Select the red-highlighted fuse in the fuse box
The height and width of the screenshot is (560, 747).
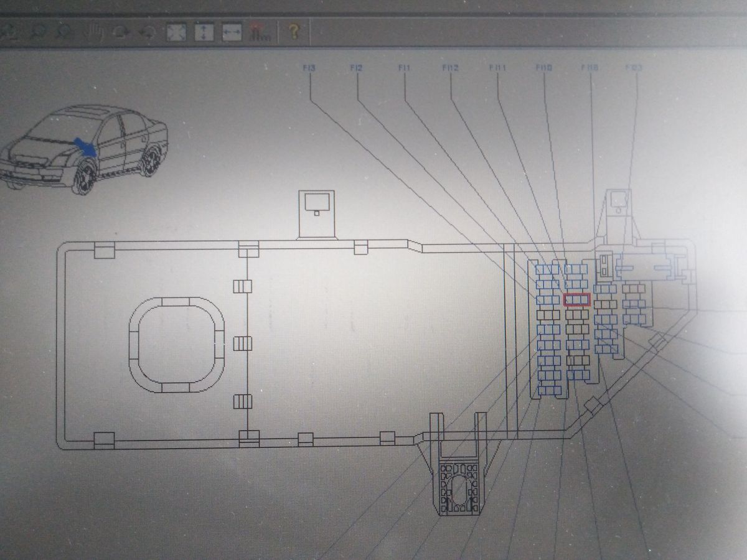(x=576, y=300)
